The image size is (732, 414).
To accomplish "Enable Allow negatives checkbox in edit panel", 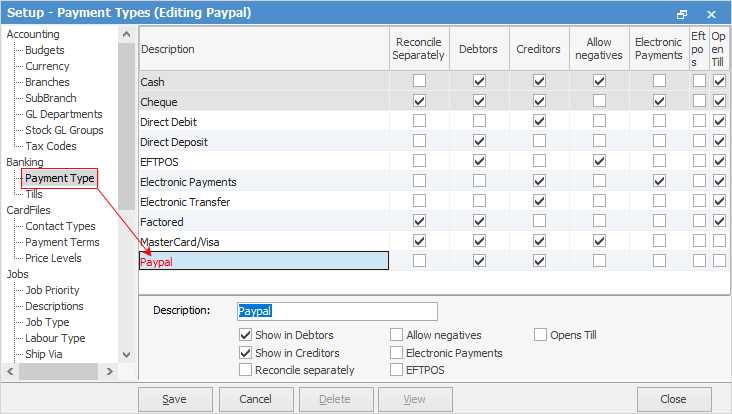I will [x=396, y=335].
